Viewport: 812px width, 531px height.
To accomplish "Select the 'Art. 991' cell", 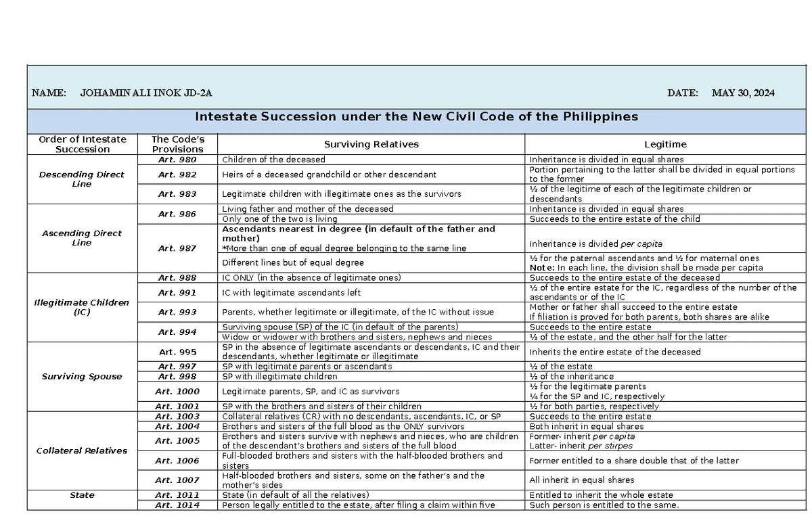I will click(178, 292).
